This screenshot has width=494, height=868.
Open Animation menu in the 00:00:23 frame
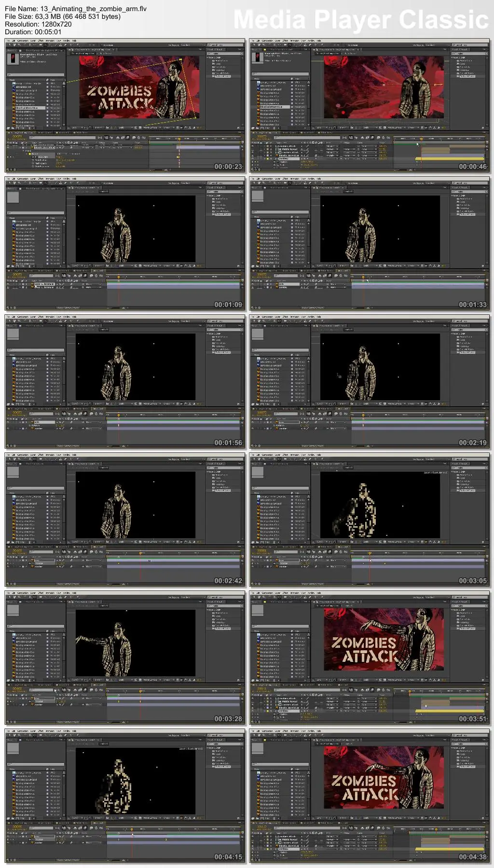(x=50, y=41)
